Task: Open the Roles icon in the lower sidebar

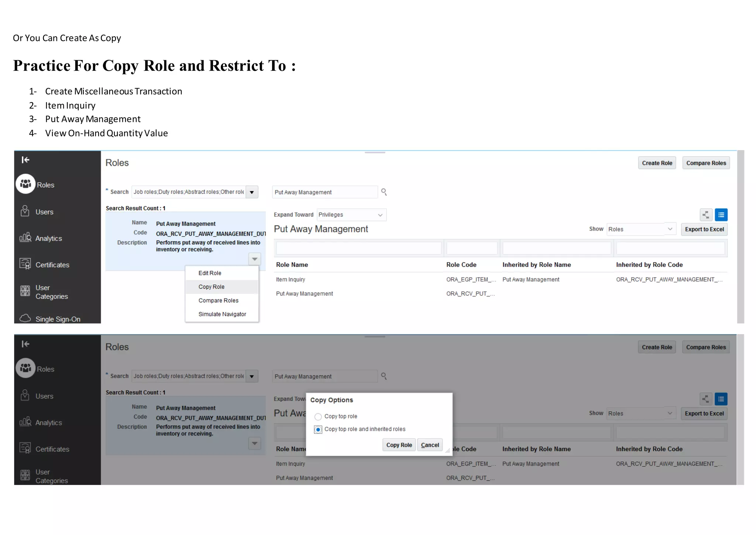Action: click(x=25, y=368)
